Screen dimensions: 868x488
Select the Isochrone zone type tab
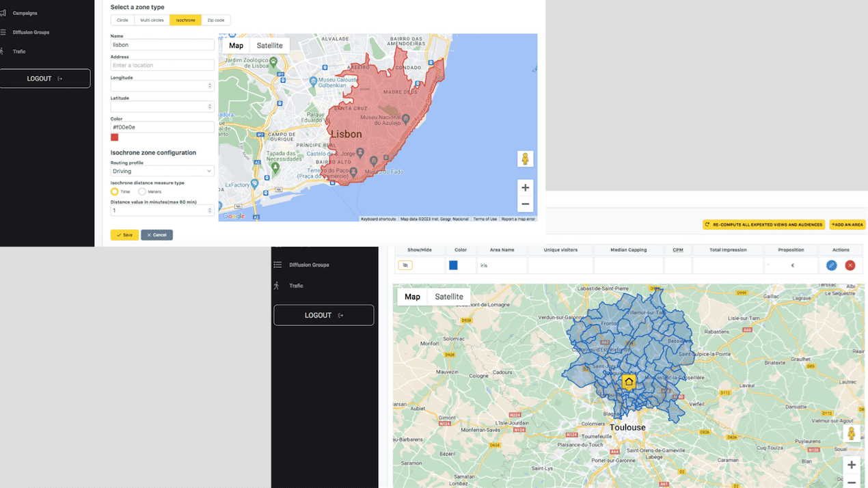click(185, 20)
